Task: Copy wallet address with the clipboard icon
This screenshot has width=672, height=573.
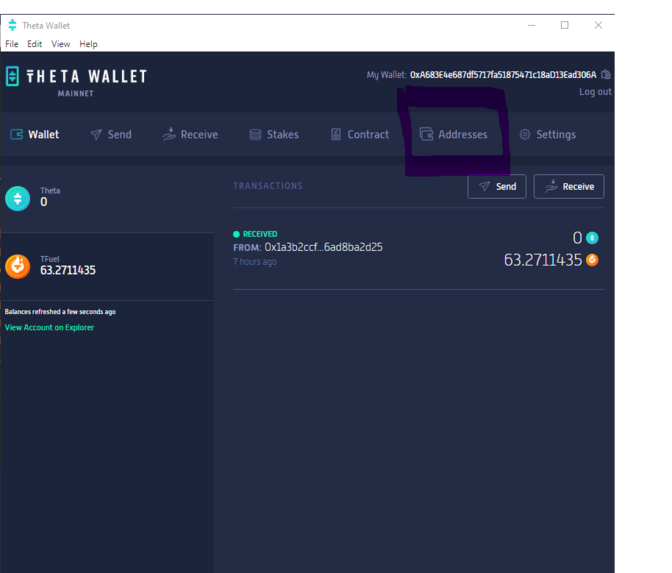Action: point(606,75)
